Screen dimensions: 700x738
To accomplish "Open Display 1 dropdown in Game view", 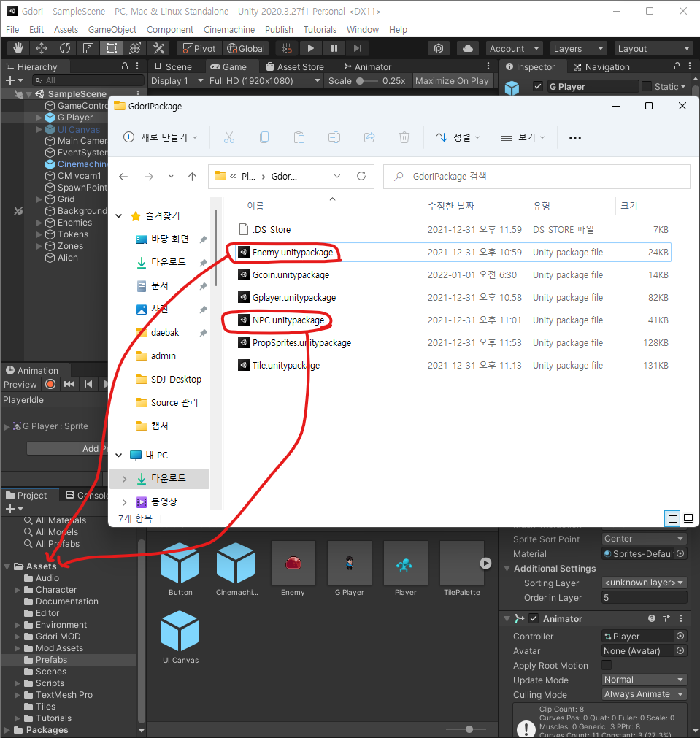I will click(x=177, y=80).
